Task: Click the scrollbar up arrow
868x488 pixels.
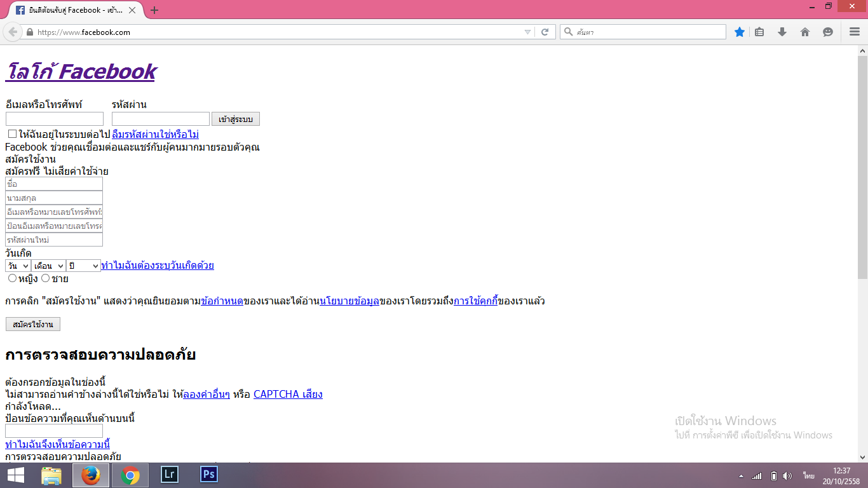Action: tap(862, 50)
